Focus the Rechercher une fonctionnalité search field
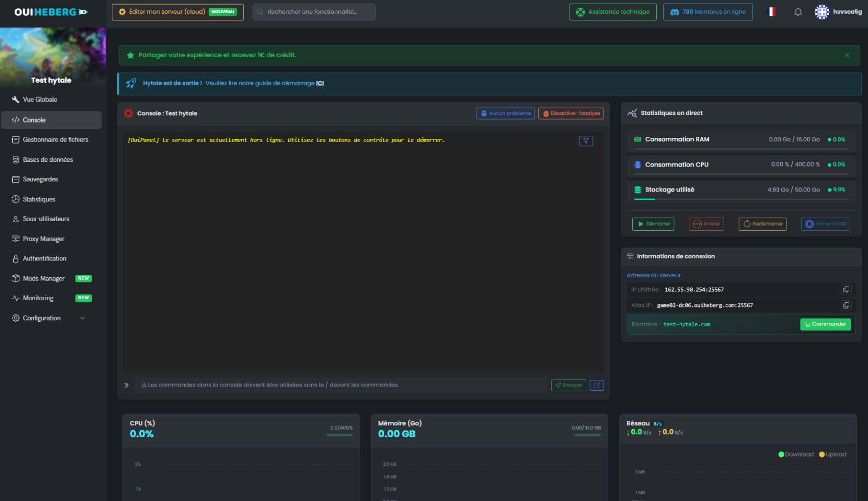Image resolution: width=868 pixels, height=501 pixels. point(314,12)
